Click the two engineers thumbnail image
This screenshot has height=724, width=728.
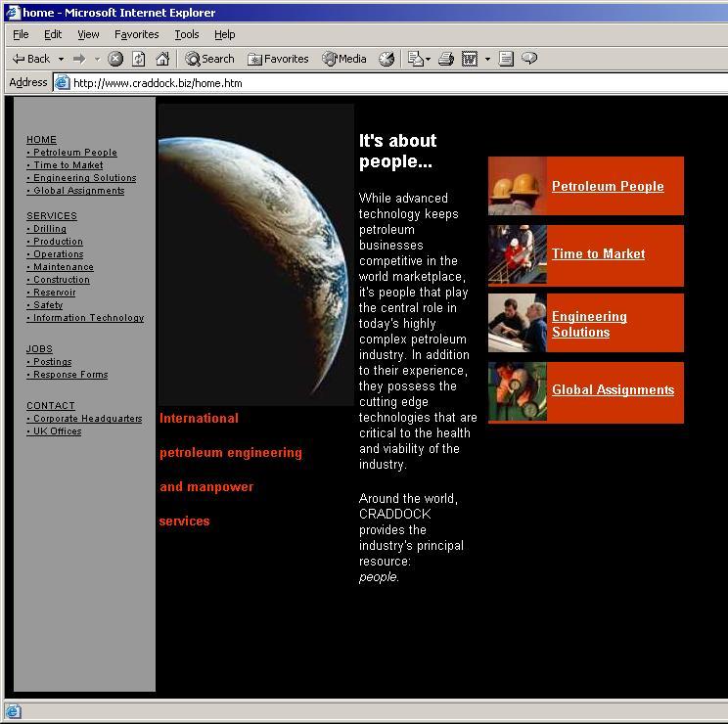coord(518,323)
